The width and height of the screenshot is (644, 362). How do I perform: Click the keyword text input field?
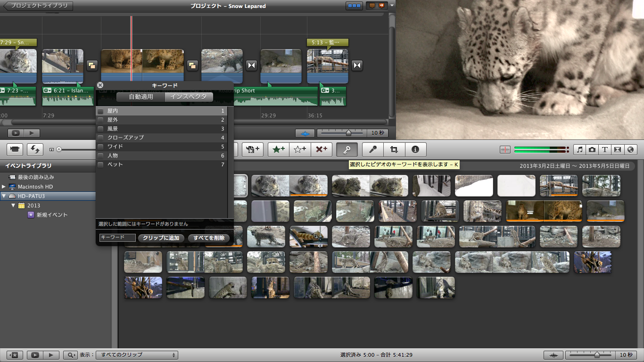(117, 238)
